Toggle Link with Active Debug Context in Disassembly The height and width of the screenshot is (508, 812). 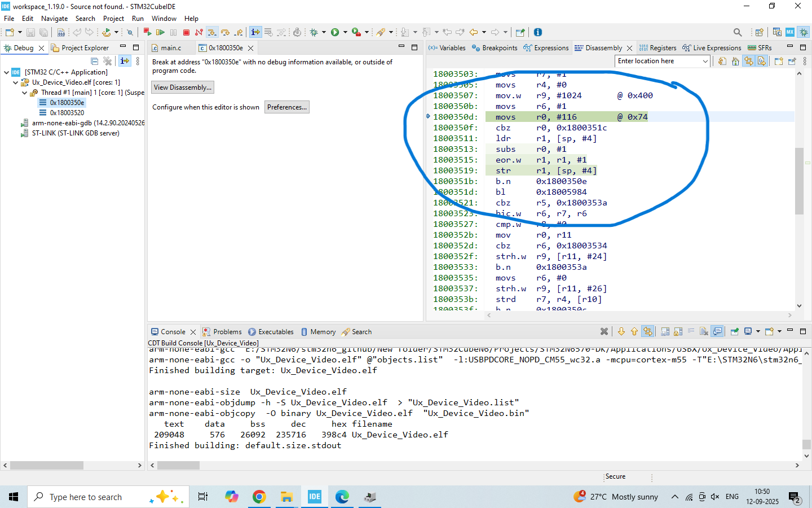click(749, 60)
